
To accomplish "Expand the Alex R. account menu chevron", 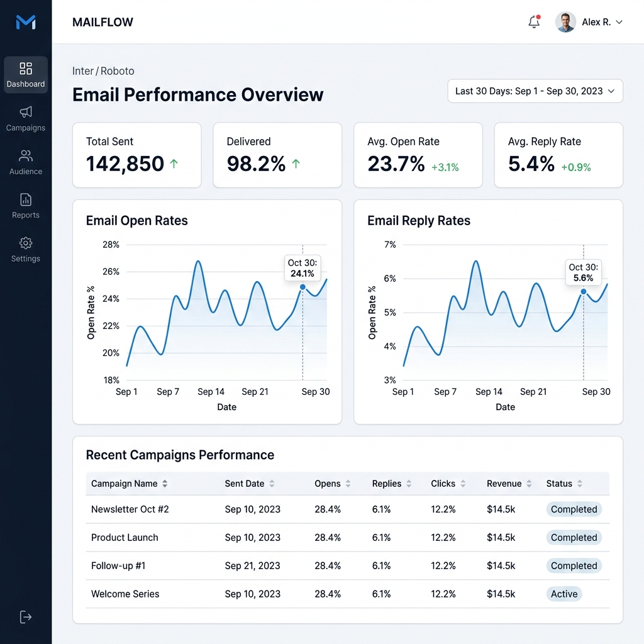I will 619,22.
